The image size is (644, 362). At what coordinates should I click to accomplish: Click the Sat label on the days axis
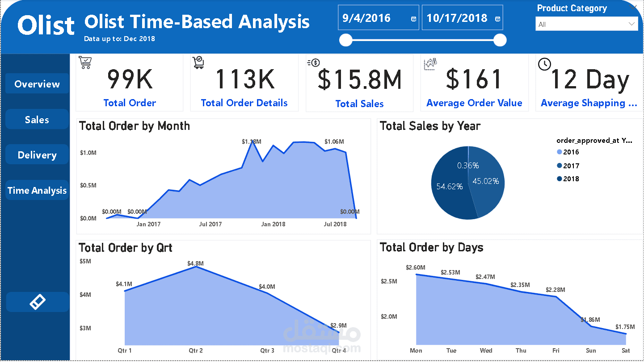click(626, 351)
